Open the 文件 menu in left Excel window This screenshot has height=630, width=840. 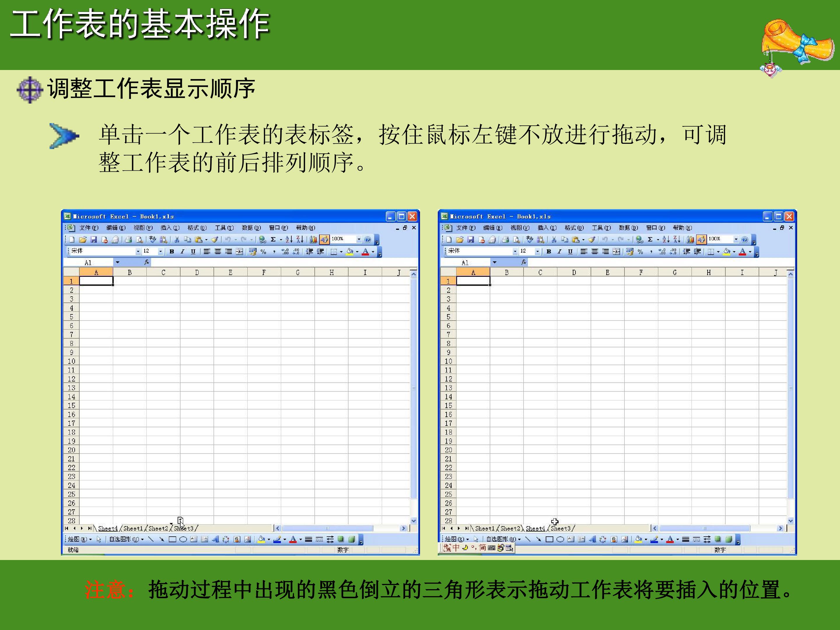tap(89, 228)
